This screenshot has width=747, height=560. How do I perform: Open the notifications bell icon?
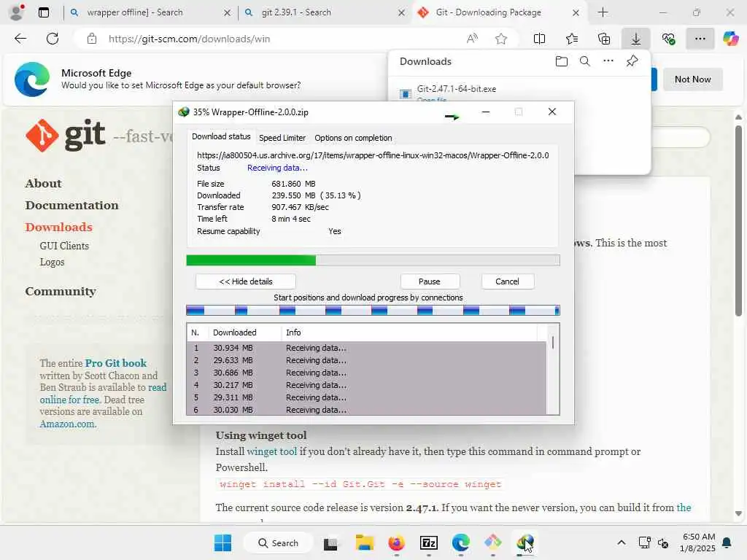pos(727,542)
